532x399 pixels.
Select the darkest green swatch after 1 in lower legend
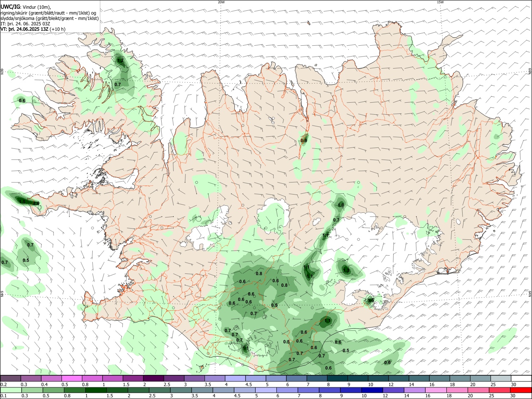pos(96,390)
